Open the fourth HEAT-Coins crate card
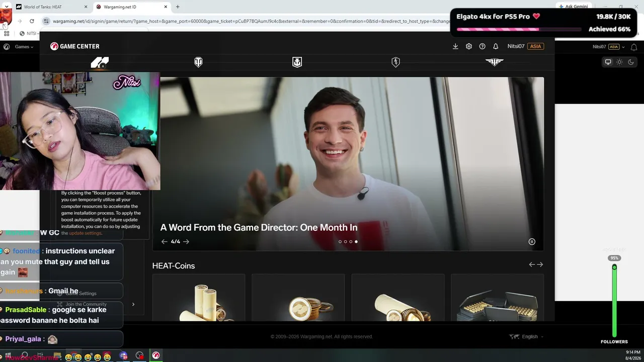644x362 pixels. (497, 298)
